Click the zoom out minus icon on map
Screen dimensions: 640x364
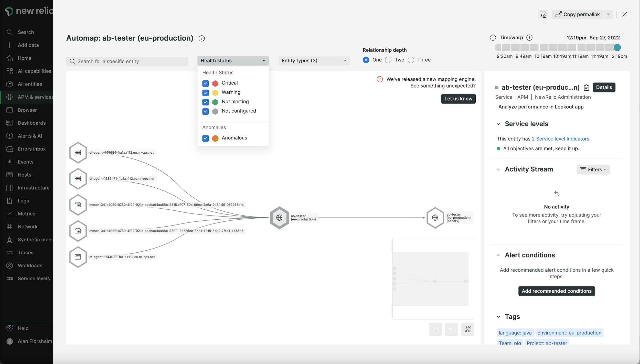pyautogui.click(x=451, y=329)
